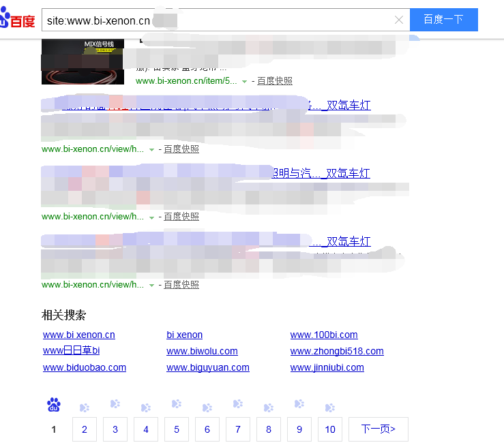This screenshot has width=504, height=445.
Task: Select related search bi xenon
Action: click(x=184, y=335)
